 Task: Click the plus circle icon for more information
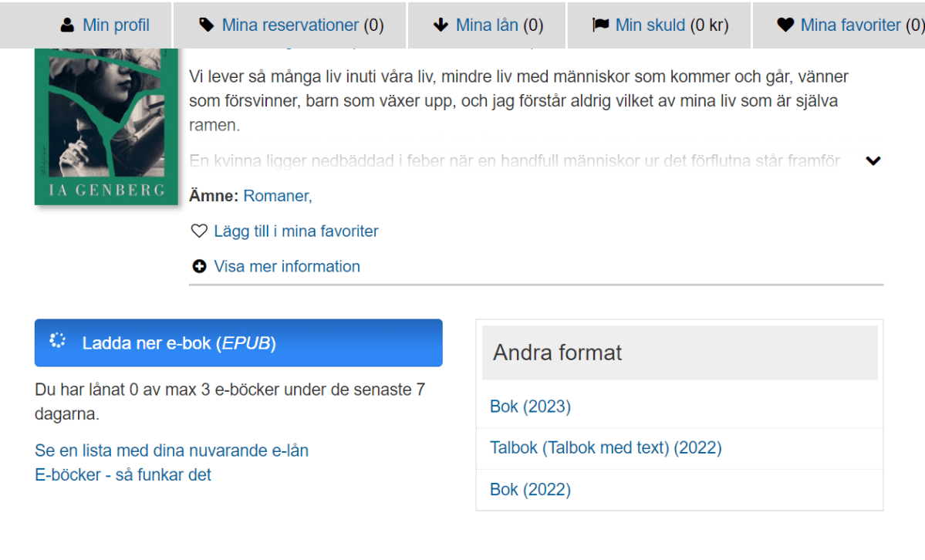[199, 266]
